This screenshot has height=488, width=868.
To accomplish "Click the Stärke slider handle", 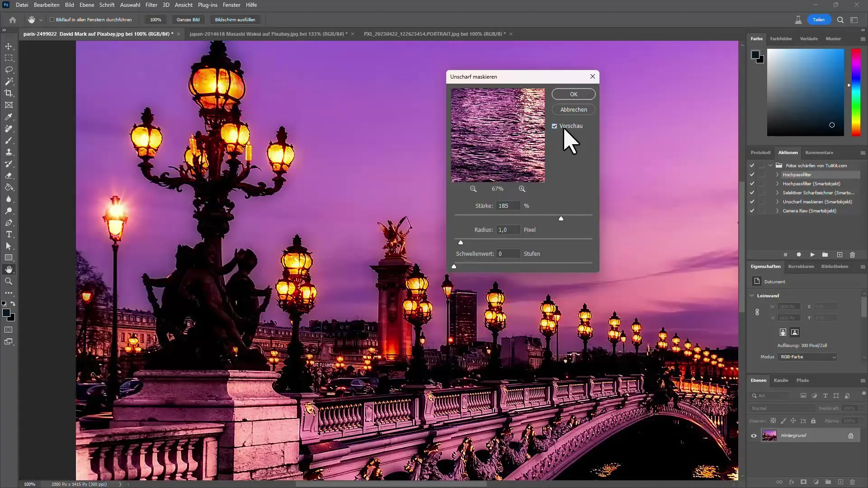I will click(561, 219).
